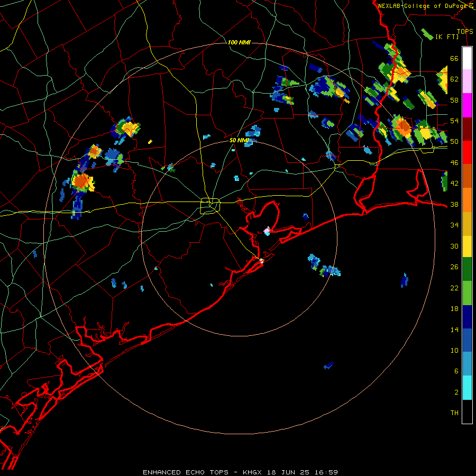Click the legend value '58'
Viewport: 476px width, 476px height.
click(x=454, y=100)
